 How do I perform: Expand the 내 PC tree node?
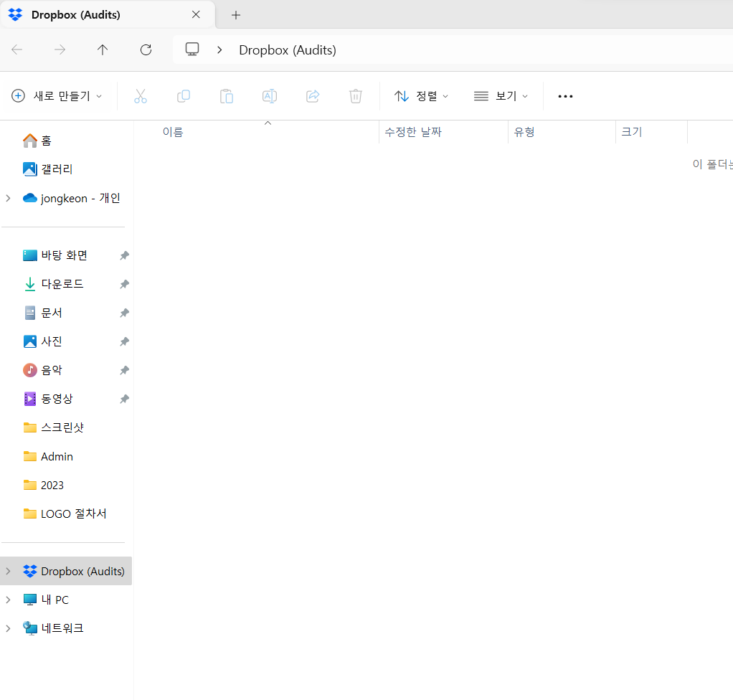click(9, 600)
